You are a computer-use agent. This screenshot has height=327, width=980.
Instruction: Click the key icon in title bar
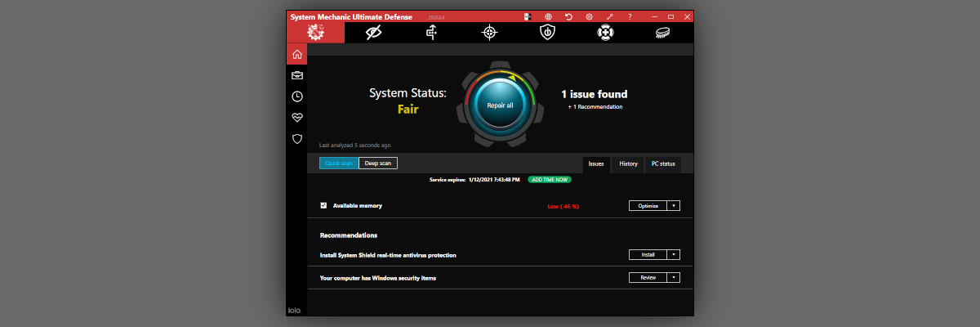pyautogui.click(x=609, y=16)
